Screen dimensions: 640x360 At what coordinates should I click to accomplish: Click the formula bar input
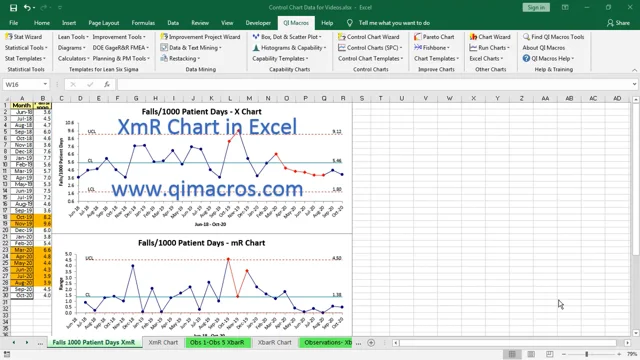point(373,84)
